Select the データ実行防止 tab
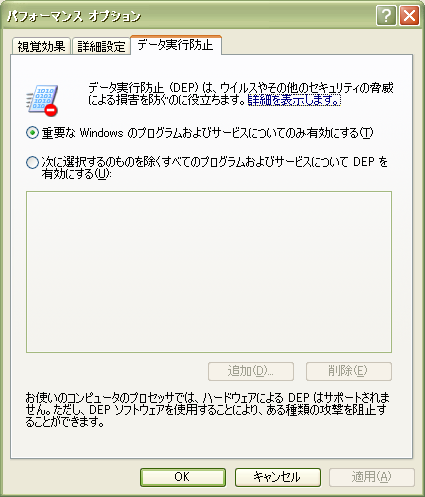 [x=176, y=45]
